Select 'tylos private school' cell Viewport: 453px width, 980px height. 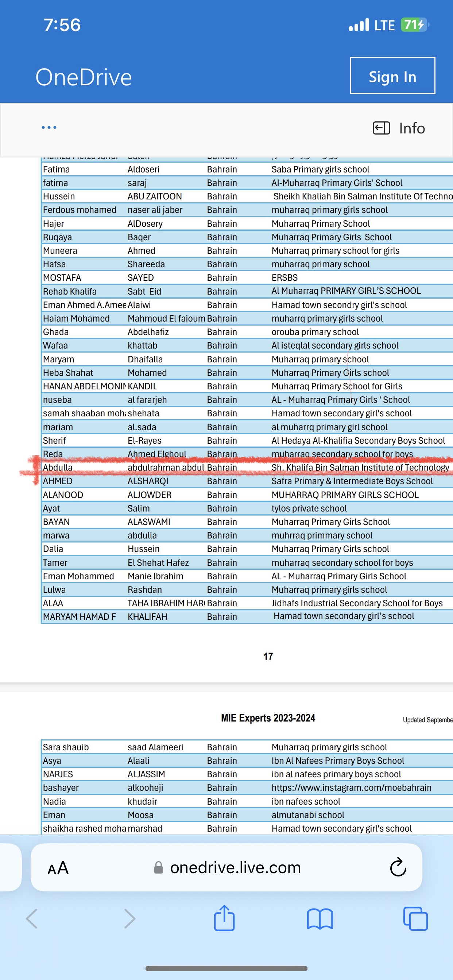click(309, 509)
